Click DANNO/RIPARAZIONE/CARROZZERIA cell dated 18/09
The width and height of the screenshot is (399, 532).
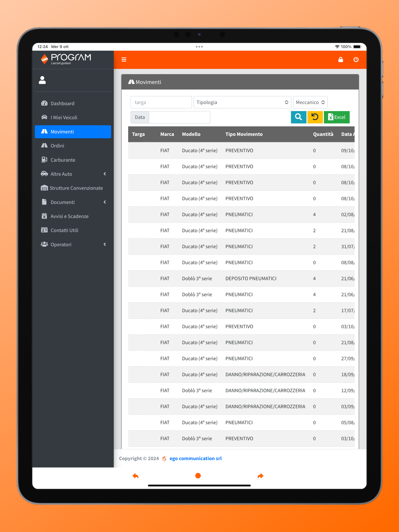(x=265, y=374)
